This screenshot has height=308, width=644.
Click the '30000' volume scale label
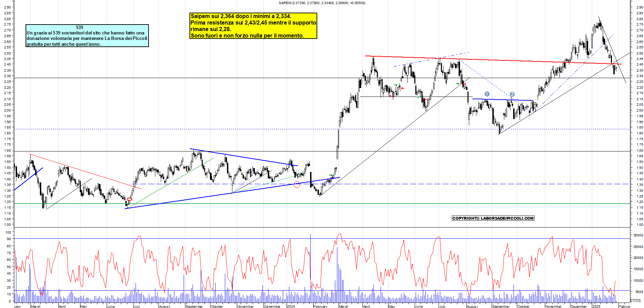[x=638, y=235]
